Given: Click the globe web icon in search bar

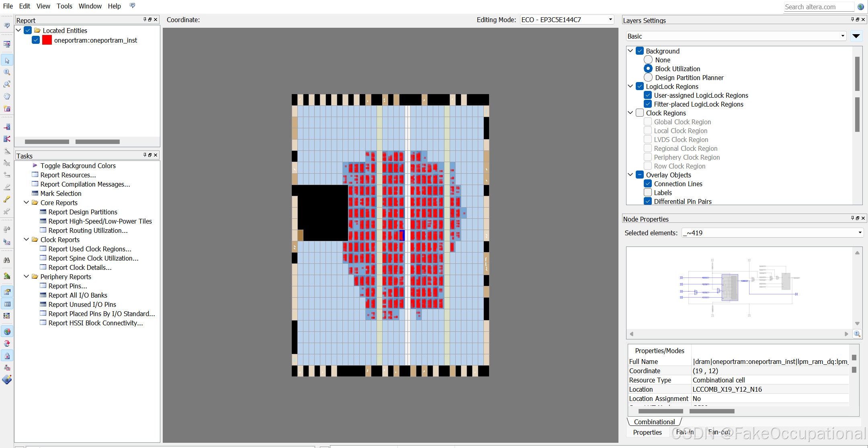Looking at the screenshot, I should [860, 7].
